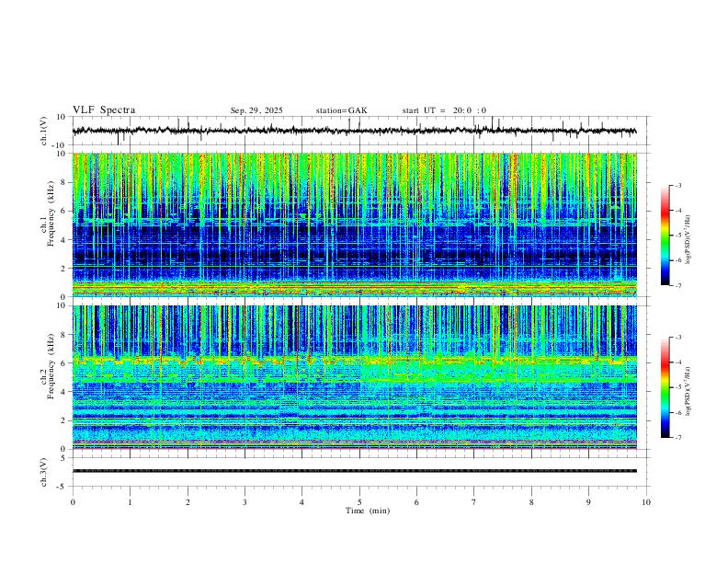The image size is (728, 563).
Task: Click the ch.1 spectrogram panel
Action: (x=354, y=224)
